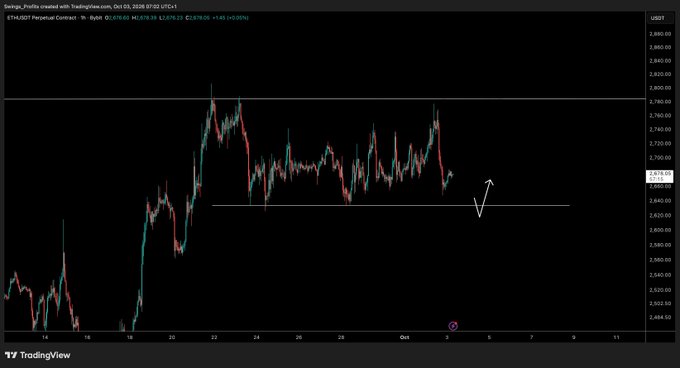Click the 2,880.00 price axis label
Screen dimensions: 680x368
pos(660,34)
